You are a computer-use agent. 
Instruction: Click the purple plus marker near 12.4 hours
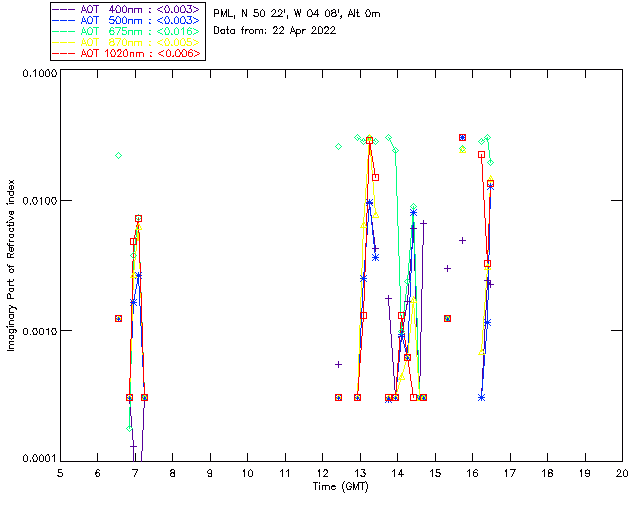click(x=338, y=365)
